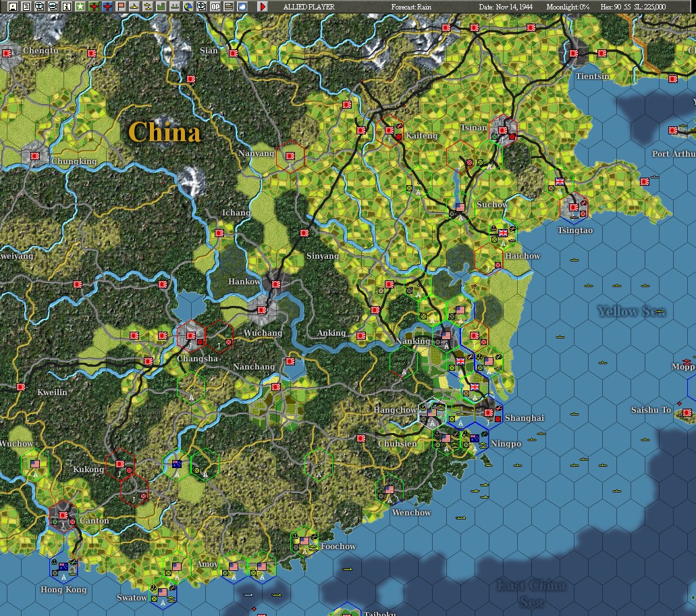Select the red plane on blue icon
Viewport: 696px width, 616px height.
tap(107, 6)
